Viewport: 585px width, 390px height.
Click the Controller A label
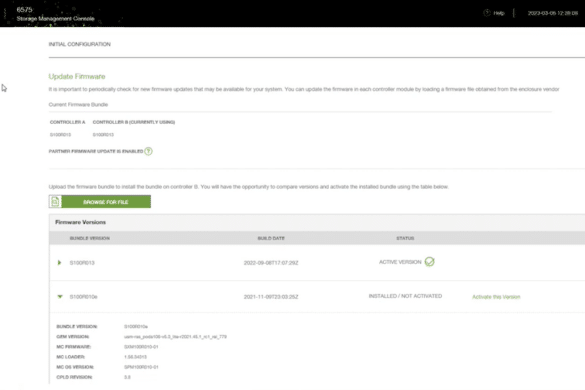pos(68,122)
